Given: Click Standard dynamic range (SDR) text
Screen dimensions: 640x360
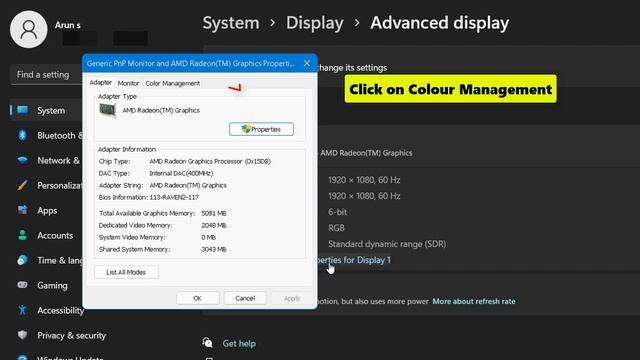Looking at the screenshot, I should pos(387,244).
